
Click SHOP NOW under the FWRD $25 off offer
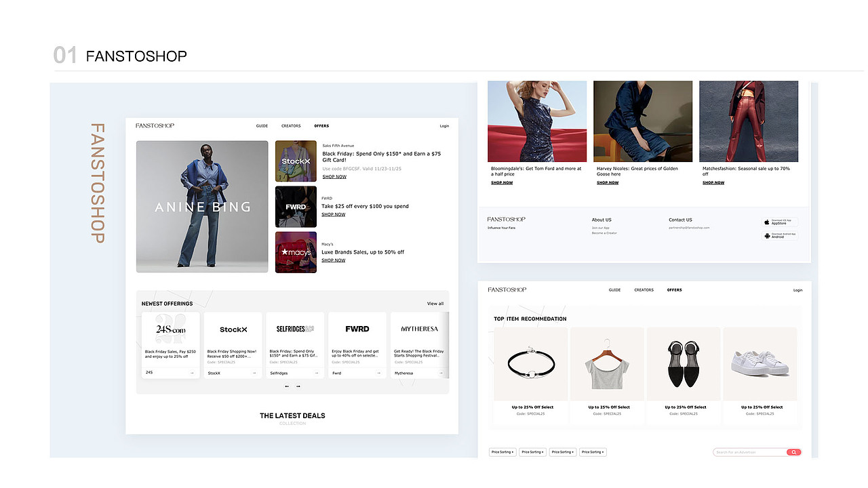pyautogui.click(x=334, y=215)
